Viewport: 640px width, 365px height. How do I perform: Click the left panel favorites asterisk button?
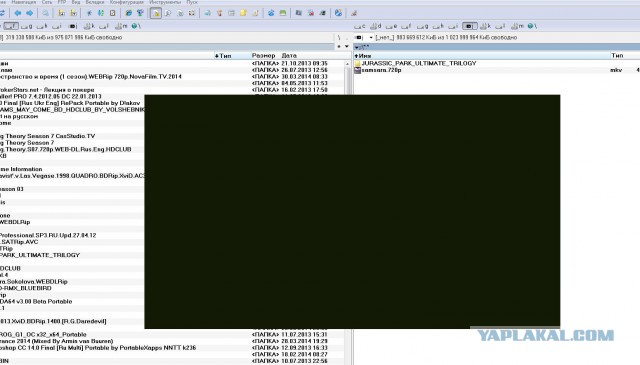click(339, 47)
